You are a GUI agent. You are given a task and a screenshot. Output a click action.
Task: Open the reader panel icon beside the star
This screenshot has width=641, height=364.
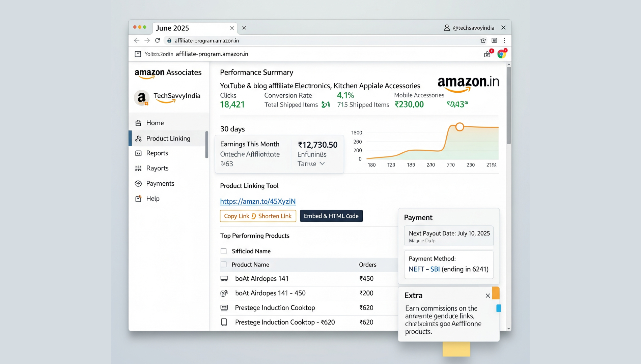pos(494,40)
